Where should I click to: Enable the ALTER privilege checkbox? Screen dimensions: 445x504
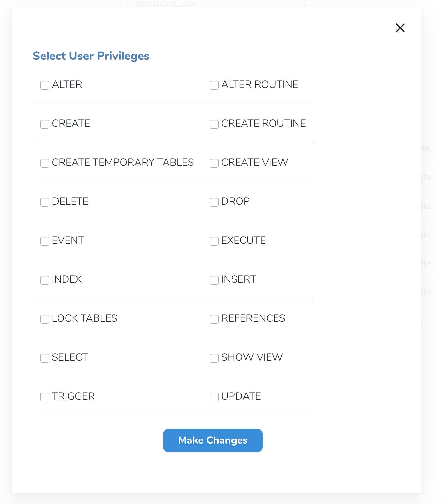pyautogui.click(x=45, y=85)
